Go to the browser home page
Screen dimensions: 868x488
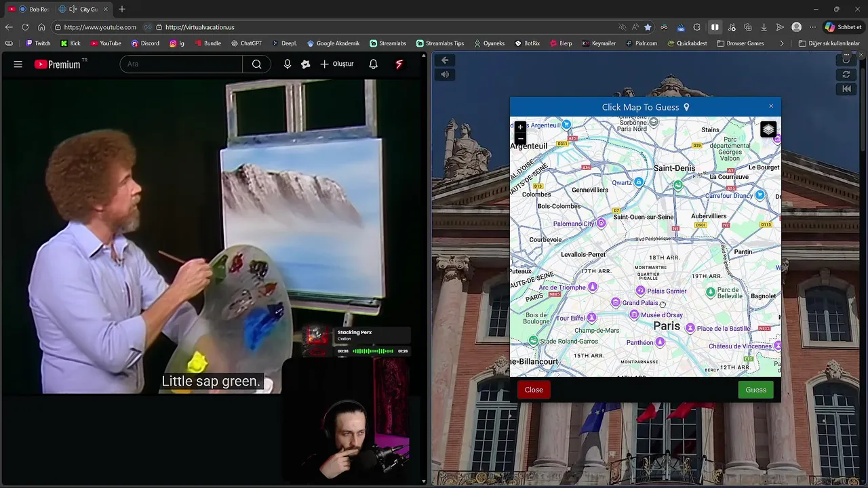pyautogui.click(x=41, y=27)
